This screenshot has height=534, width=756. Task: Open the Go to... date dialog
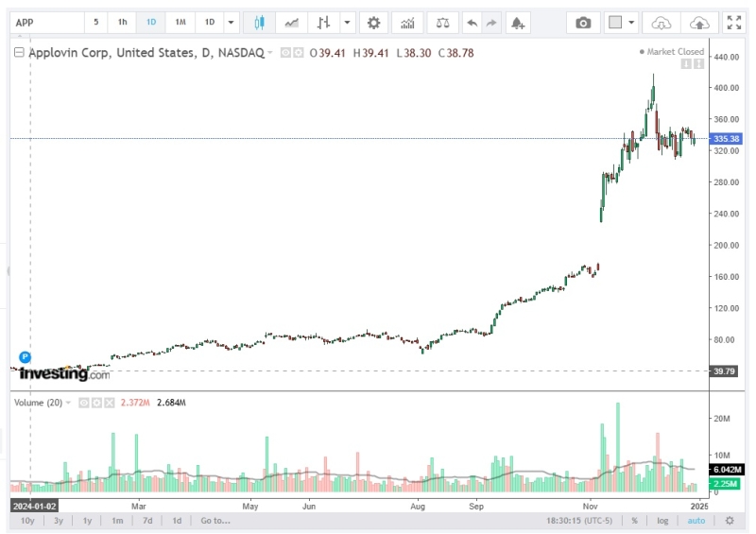pos(215,521)
